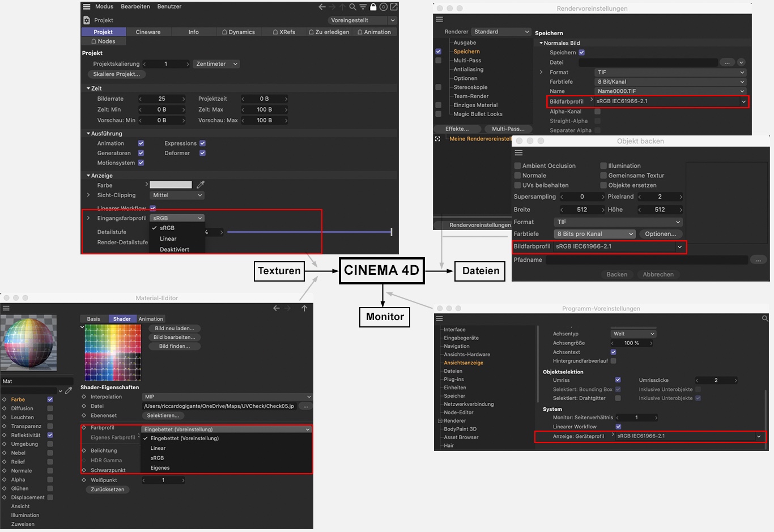Open the Bearbeiten menu
The image size is (774, 532).
[135, 7]
